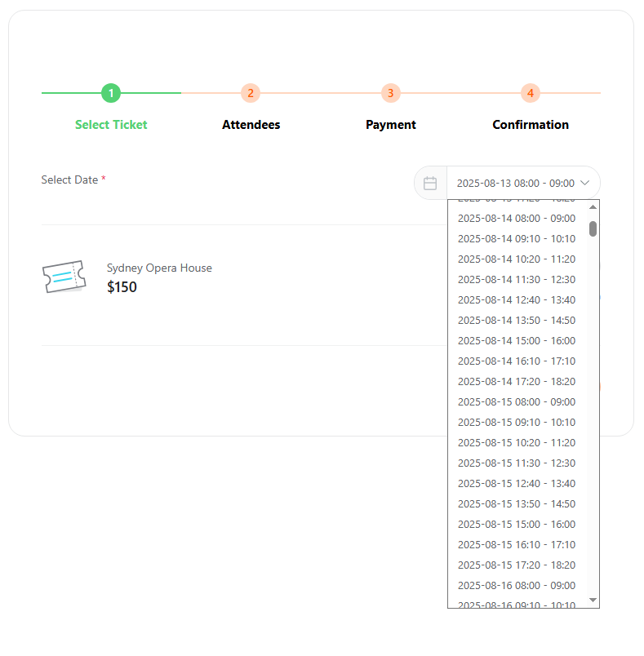Screen dimensions: 644x656
Task: Pick 2025-08-14 15:00 - 16:00 time slot
Action: 516,341
